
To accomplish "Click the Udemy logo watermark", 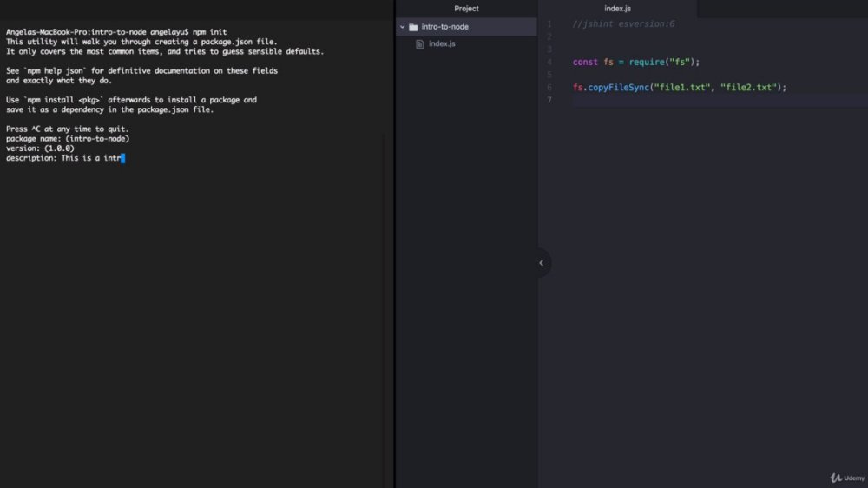I will [x=847, y=478].
